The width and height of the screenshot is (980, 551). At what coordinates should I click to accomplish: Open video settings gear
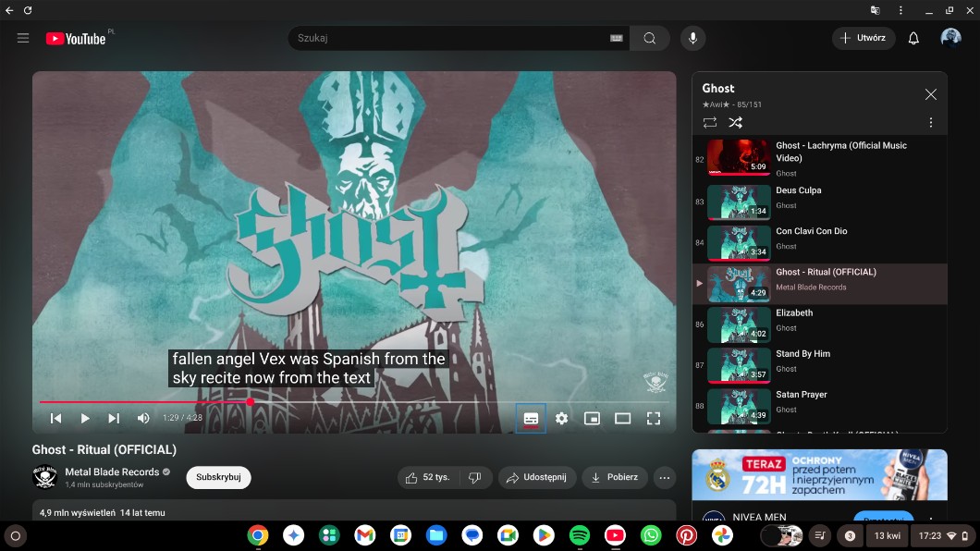(x=561, y=418)
